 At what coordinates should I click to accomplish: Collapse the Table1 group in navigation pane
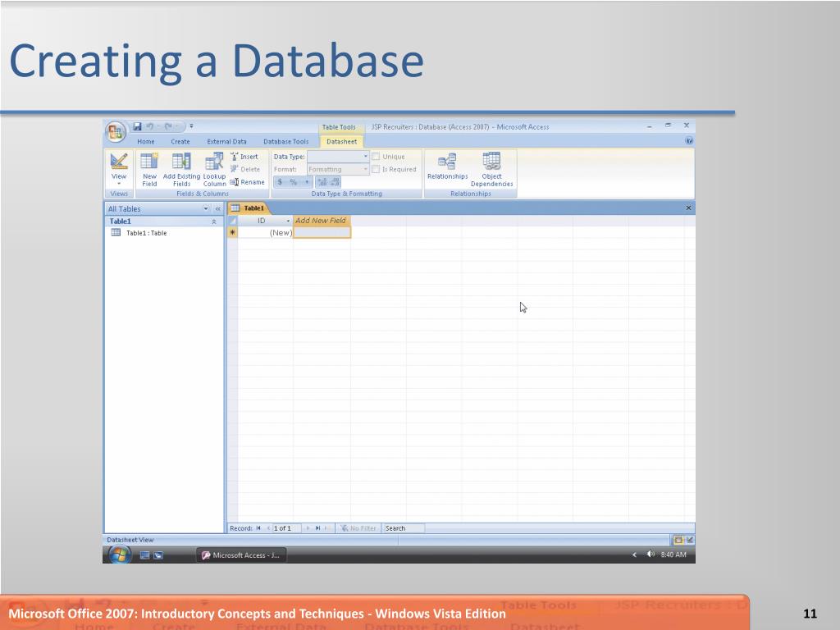[214, 221]
